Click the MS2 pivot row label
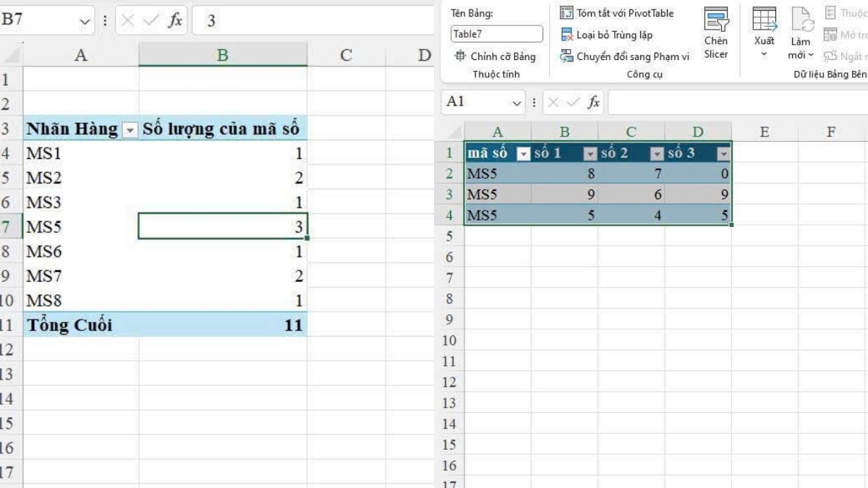Image resolution: width=868 pixels, height=488 pixels. click(x=44, y=178)
